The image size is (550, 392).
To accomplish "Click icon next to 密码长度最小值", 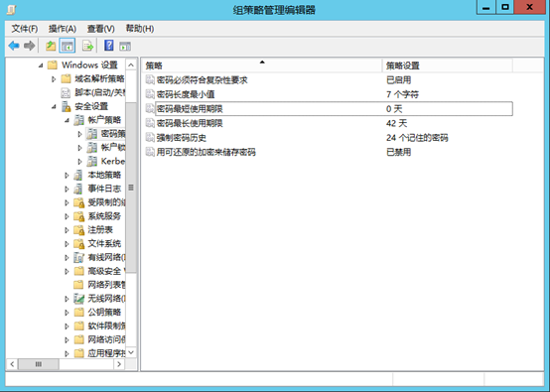I will pos(150,94).
